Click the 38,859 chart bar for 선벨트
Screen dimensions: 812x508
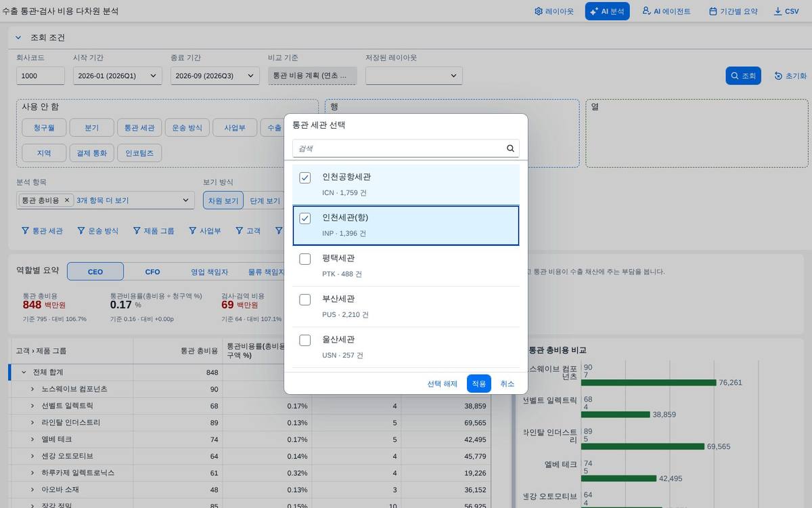[x=616, y=415]
